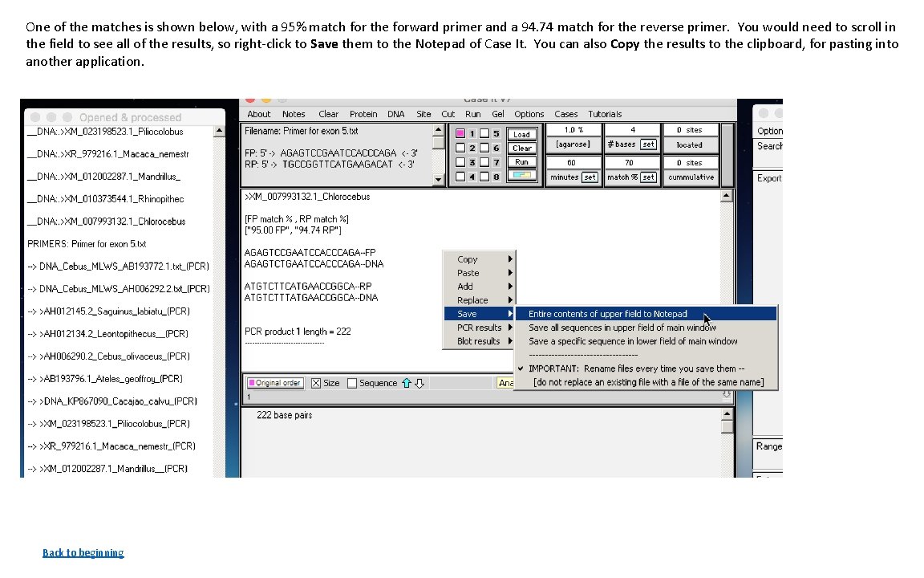
Task: Open the Clear menu in menu bar
Action: click(x=328, y=114)
